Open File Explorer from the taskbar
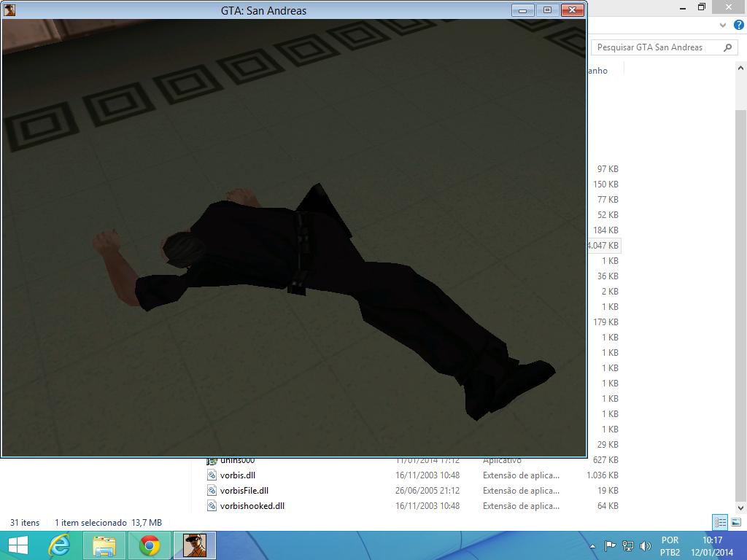This screenshot has height=560, width=747. click(x=104, y=545)
